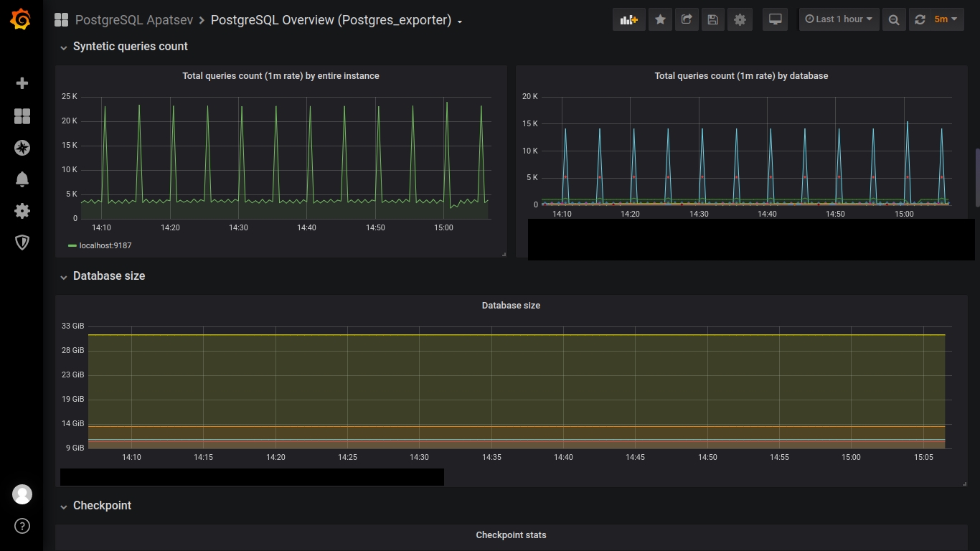Cycle view mode with monitor icon
Image resolution: width=980 pixels, height=551 pixels.
775,19
